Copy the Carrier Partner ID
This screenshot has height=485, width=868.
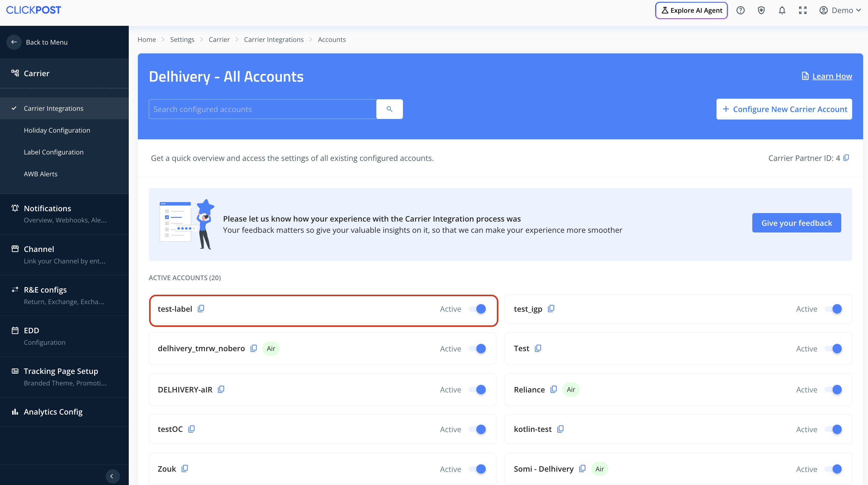(846, 158)
